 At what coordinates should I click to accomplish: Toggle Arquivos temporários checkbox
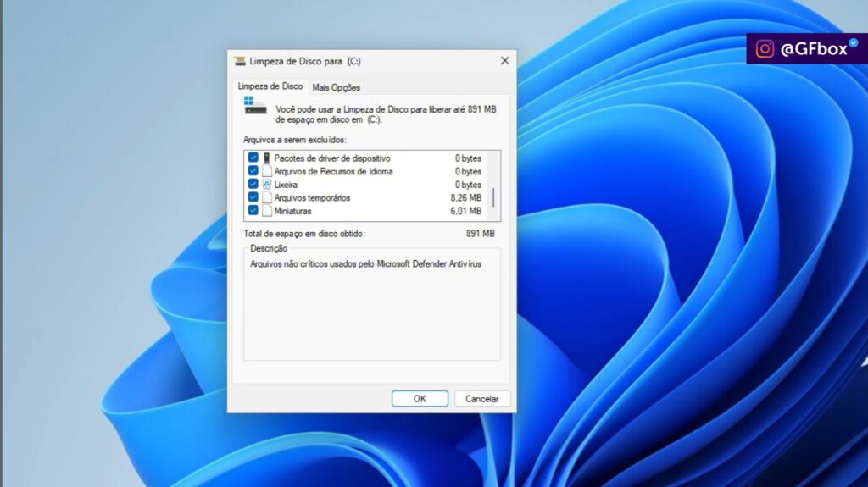point(253,197)
